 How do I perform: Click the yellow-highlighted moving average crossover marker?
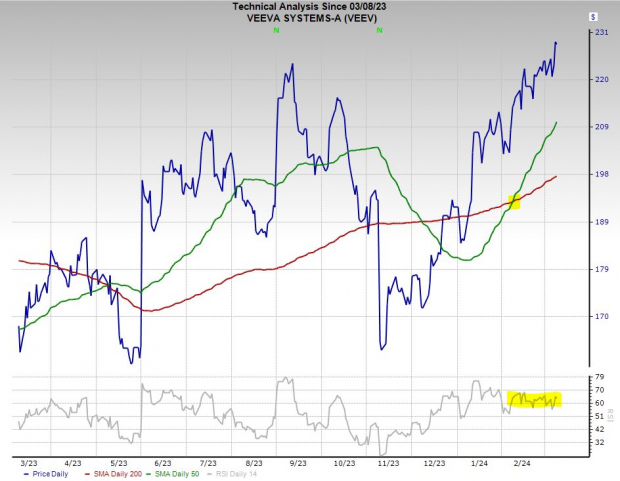[515, 201]
